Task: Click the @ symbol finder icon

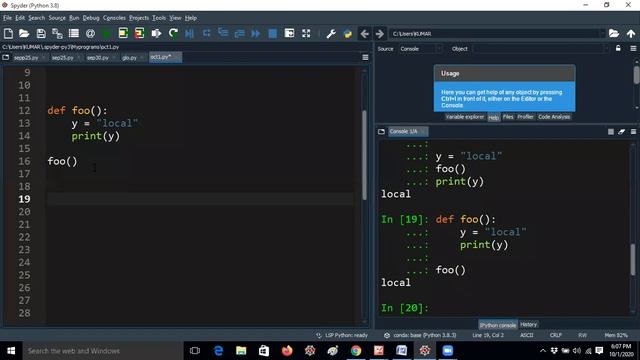Action: [90, 33]
